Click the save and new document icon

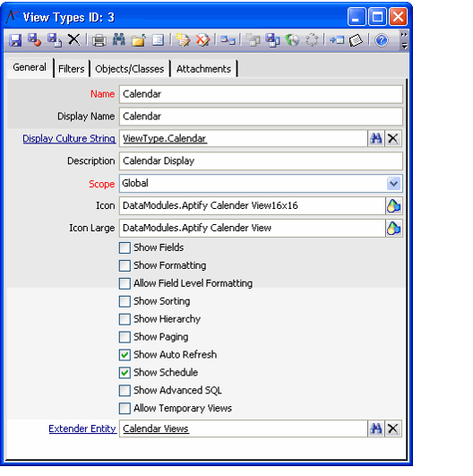click(x=55, y=40)
